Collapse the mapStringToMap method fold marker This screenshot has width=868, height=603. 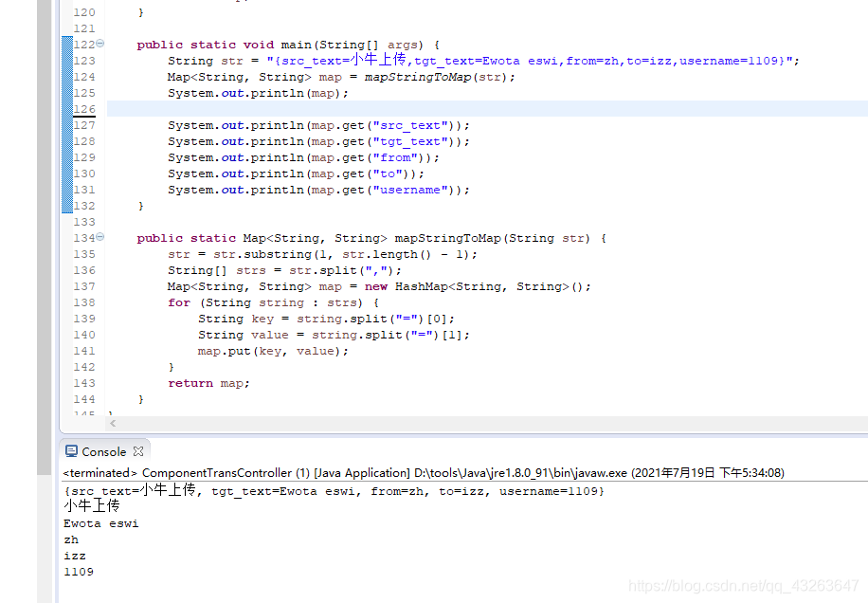100,237
